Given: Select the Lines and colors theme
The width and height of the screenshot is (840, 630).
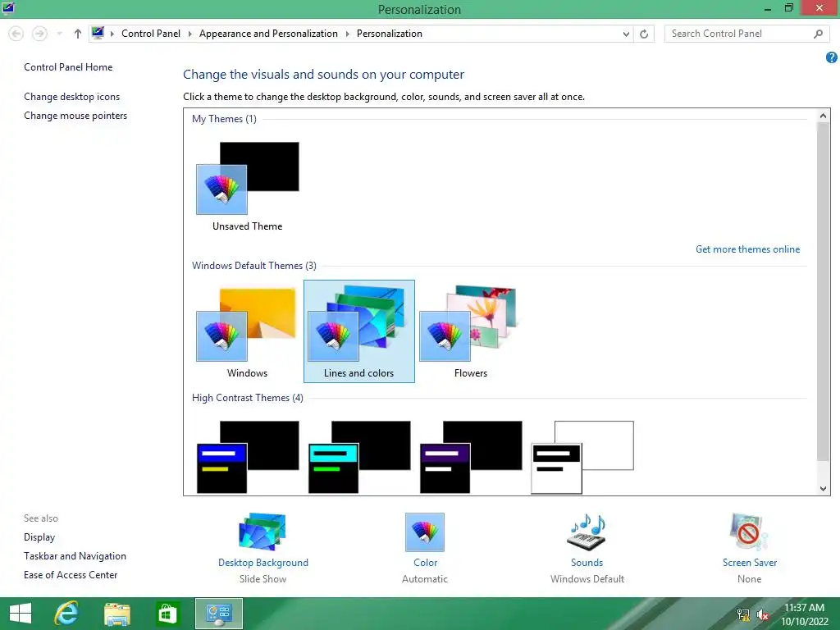Looking at the screenshot, I should [359, 331].
